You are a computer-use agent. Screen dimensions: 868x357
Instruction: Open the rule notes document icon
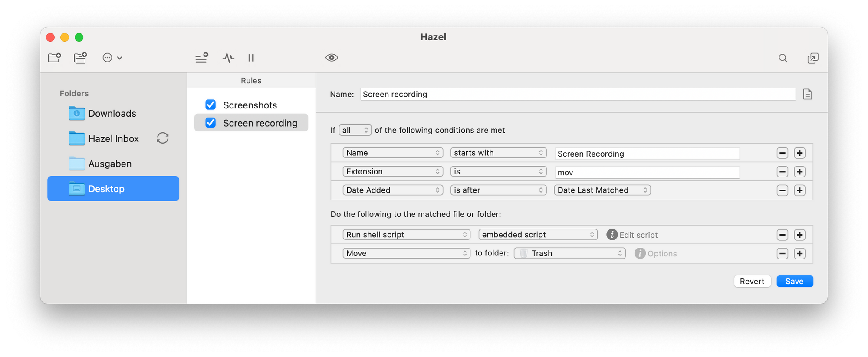pyautogui.click(x=807, y=94)
